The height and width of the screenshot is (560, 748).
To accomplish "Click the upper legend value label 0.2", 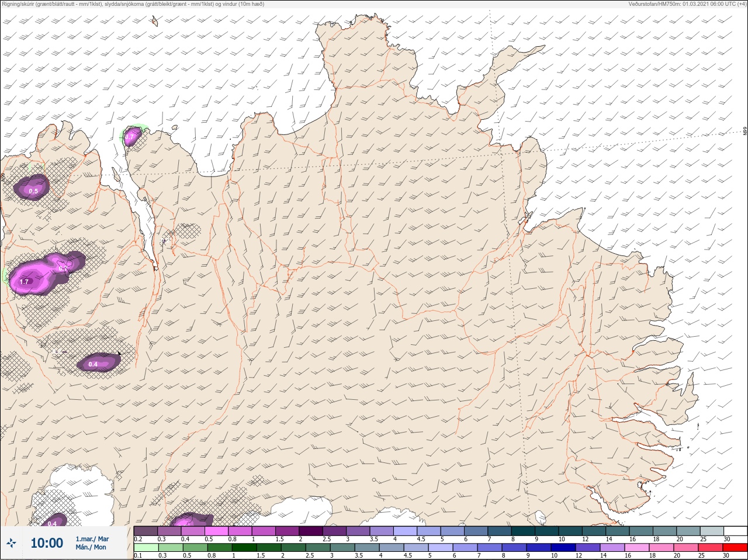I will pyautogui.click(x=138, y=539).
